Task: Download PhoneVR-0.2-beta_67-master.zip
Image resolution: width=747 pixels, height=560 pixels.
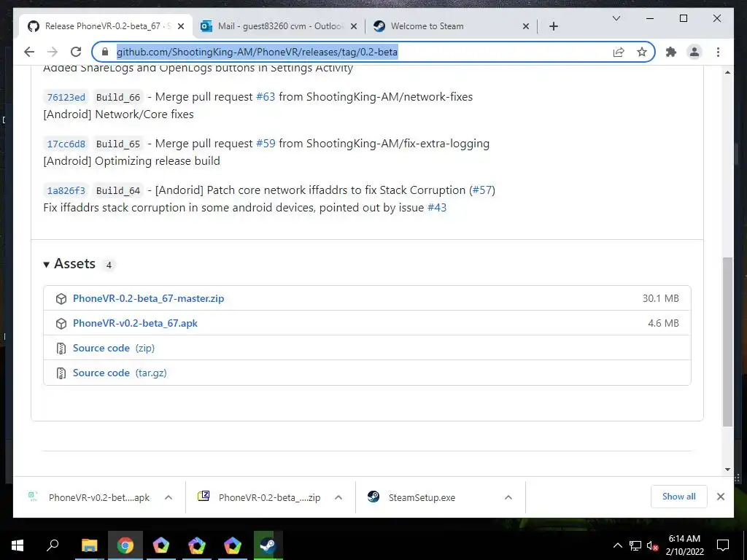Action: [x=148, y=298]
